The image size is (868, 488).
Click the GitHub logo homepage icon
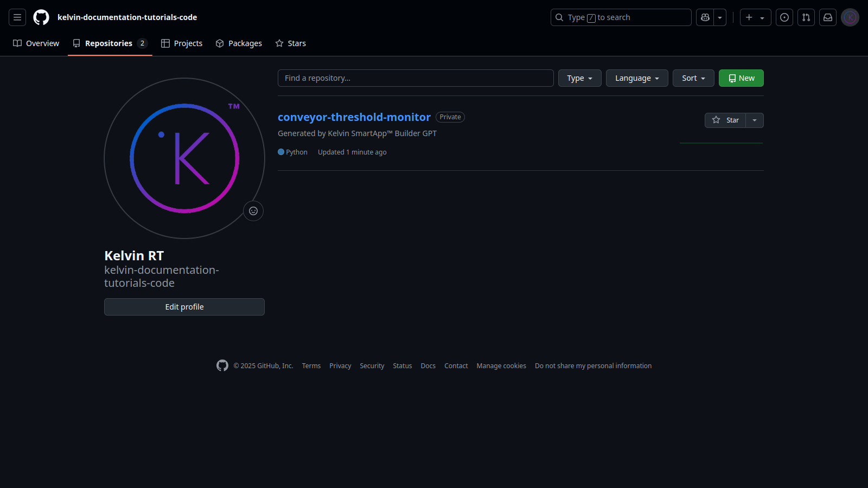(41, 17)
